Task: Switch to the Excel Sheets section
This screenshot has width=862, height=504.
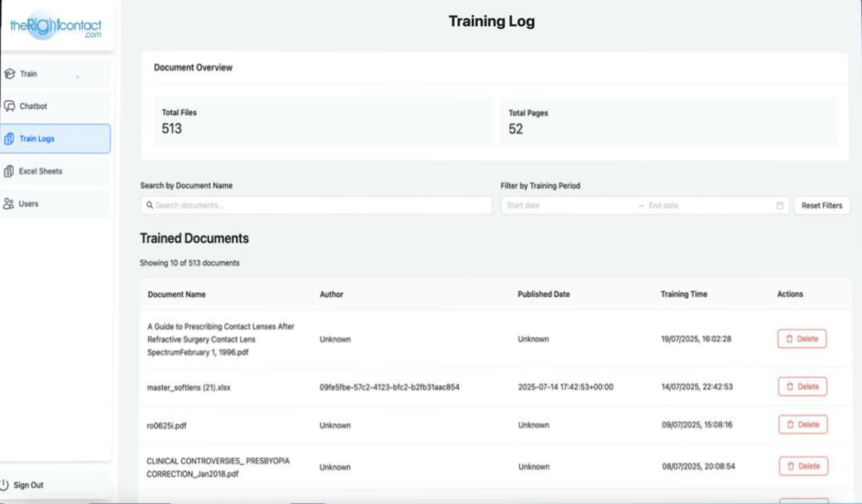Action: click(40, 171)
